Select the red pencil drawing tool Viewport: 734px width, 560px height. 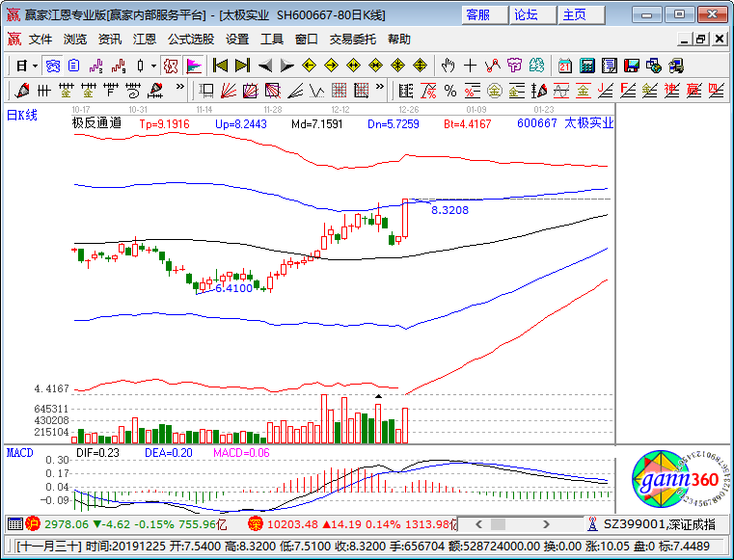click(21, 91)
